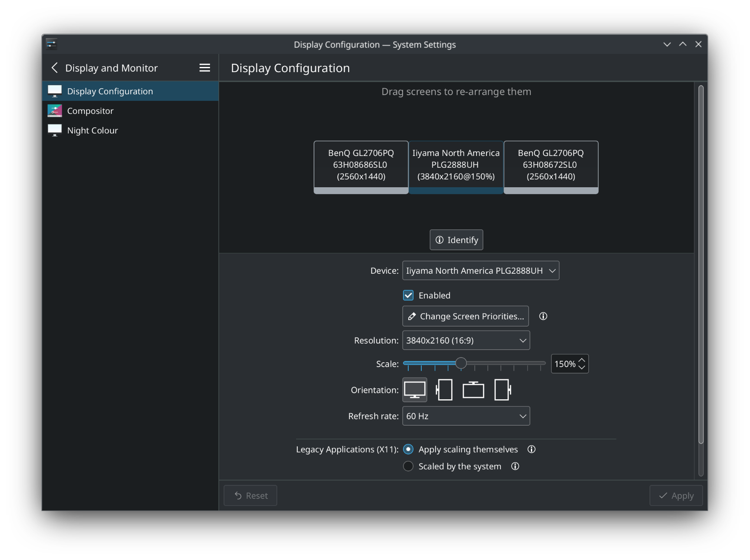This screenshot has height=560, width=750.
Task: Uncheck the Enabled checkbox
Action: coord(408,295)
